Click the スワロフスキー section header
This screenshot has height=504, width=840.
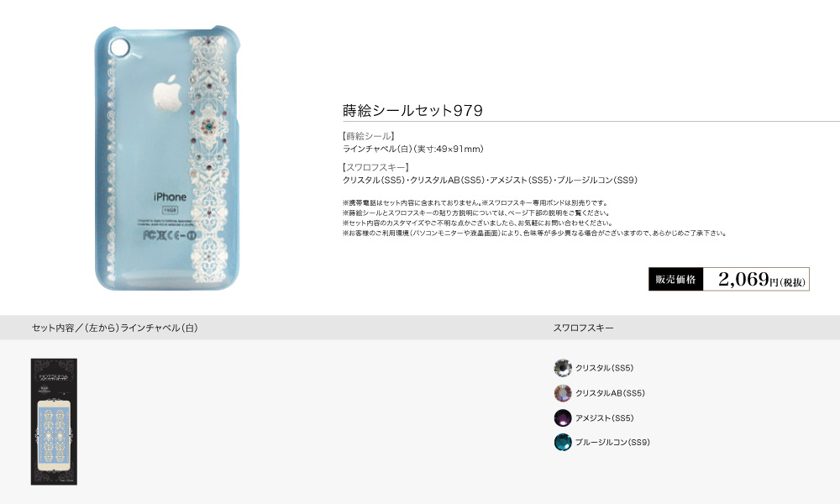click(x=584, y=328)
